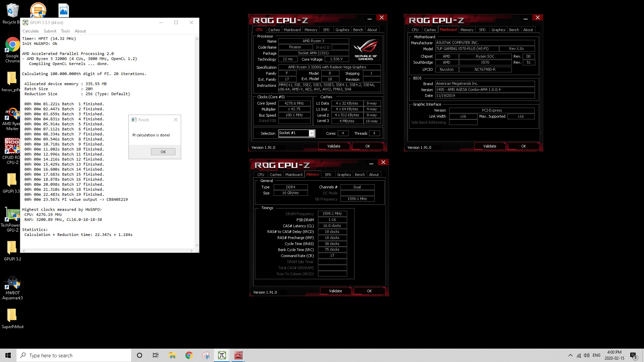Expand the Socket #1 selection dropdown
The height and width of the screenshot is (362, 644).
click(312, 133)
